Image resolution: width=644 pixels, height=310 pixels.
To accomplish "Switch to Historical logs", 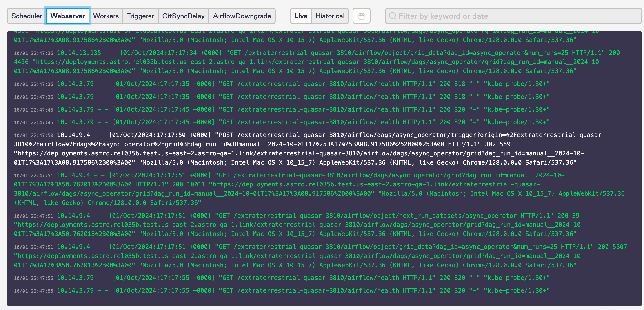I will tap(330, 16).
